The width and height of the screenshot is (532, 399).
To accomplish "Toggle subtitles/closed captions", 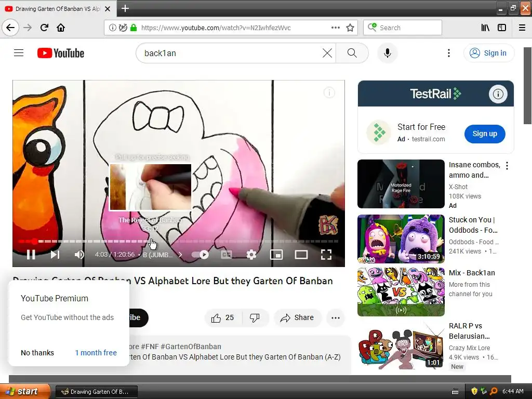I will click(227, 255).
